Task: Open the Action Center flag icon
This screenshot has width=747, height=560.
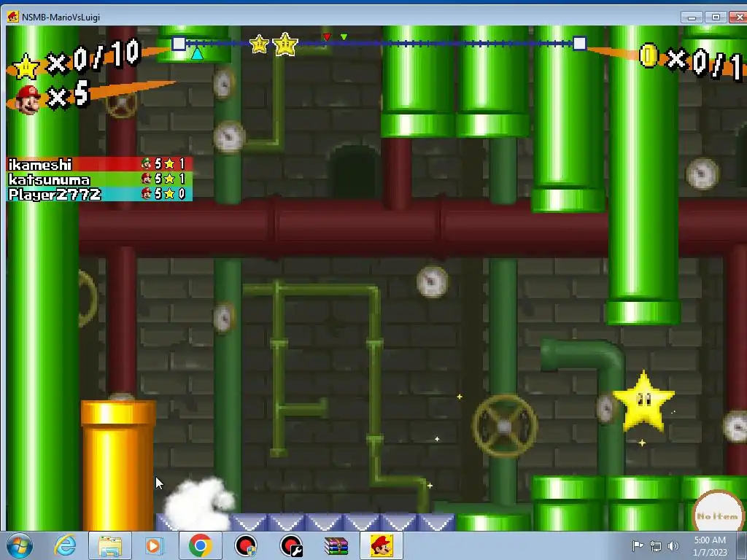Action: [638, 545]
